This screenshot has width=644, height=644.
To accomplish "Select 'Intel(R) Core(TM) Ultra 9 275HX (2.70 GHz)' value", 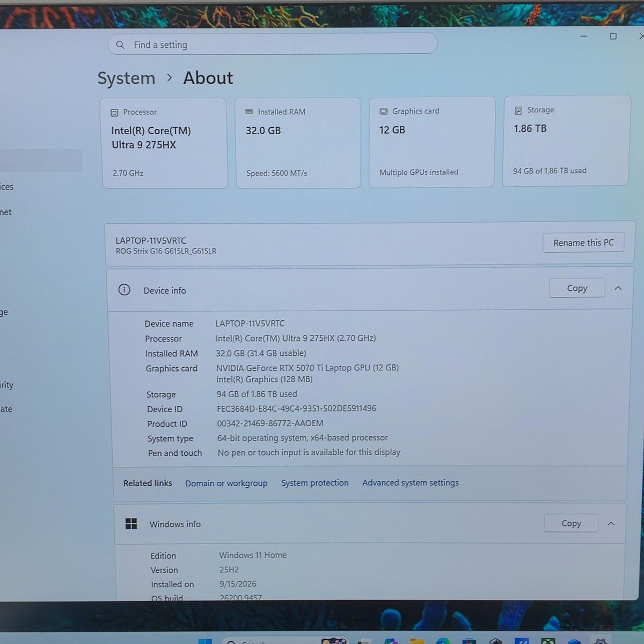I will [x=296, y=338].
